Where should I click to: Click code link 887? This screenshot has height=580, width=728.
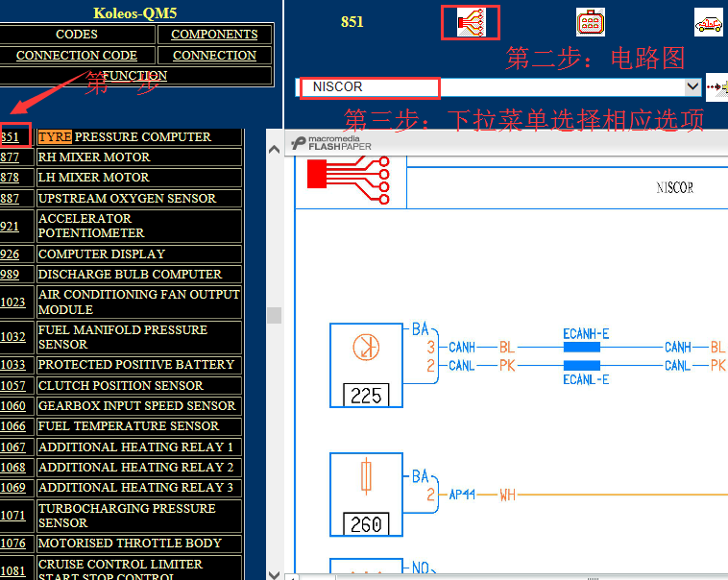[x=10, y=199]
